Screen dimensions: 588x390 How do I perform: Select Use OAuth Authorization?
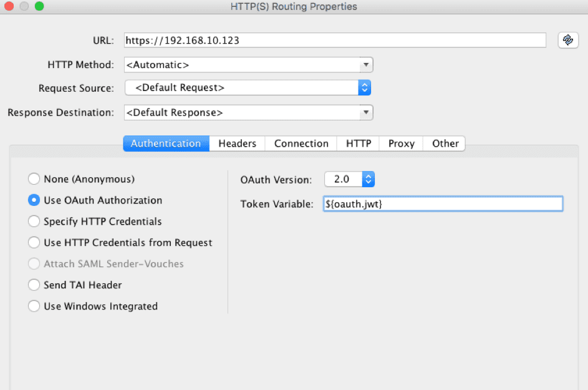point(34,200)
